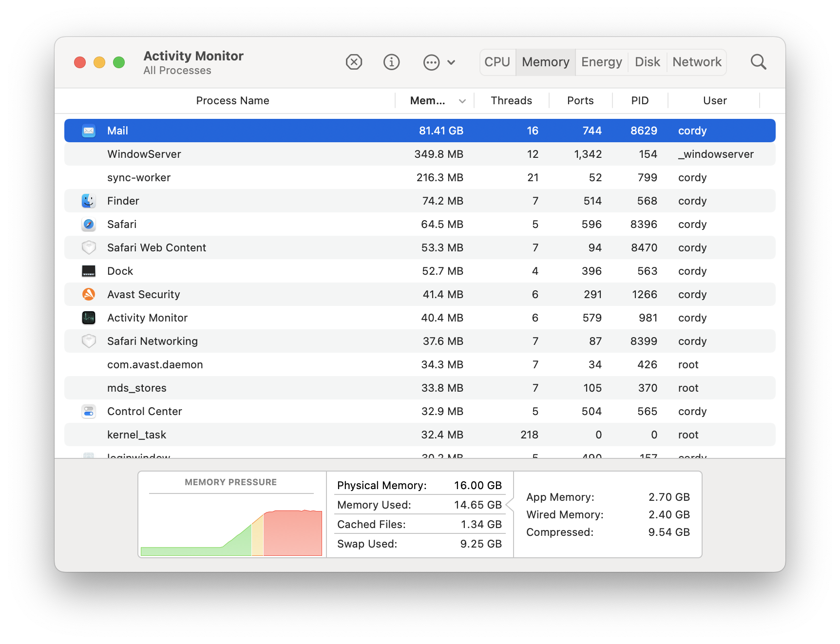
Task: Minimize the Activity Monitor window
Action: click(x=99, y=62)
